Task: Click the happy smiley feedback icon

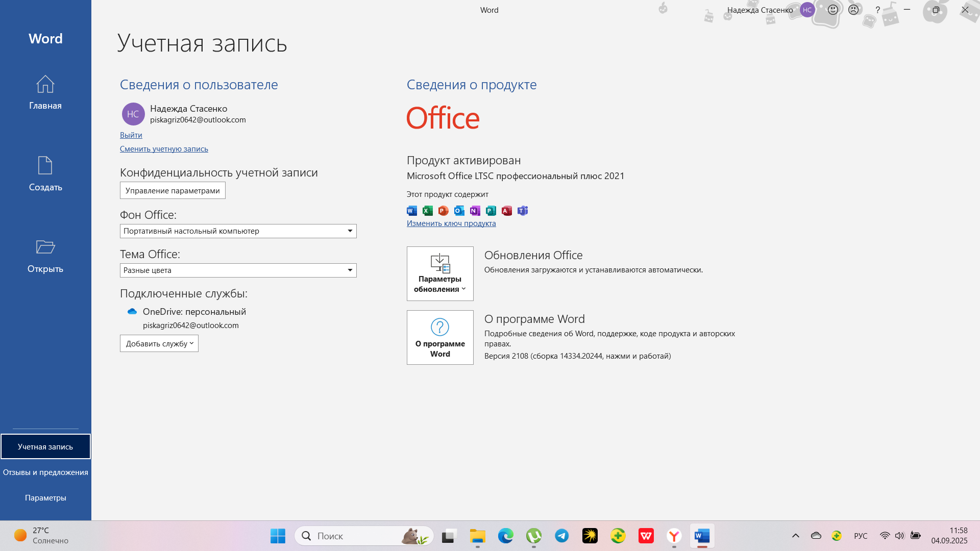Action: tap(833, 10)
